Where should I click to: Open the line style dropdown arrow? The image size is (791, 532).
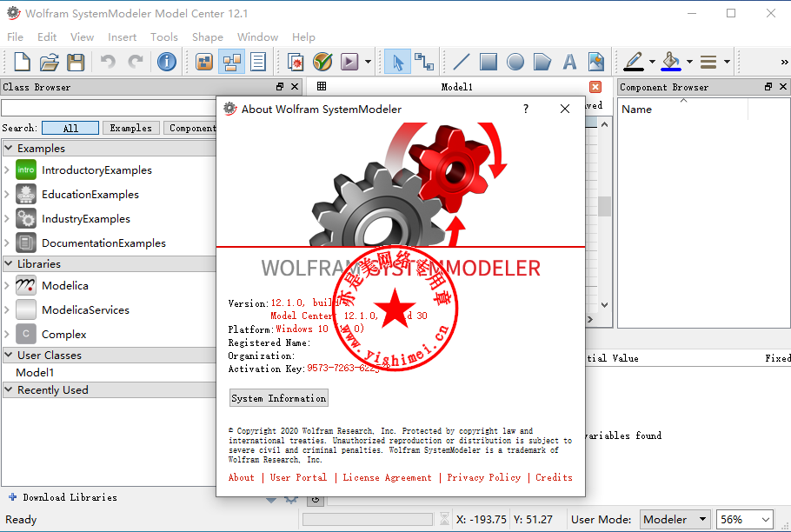(x=727, y=62)
